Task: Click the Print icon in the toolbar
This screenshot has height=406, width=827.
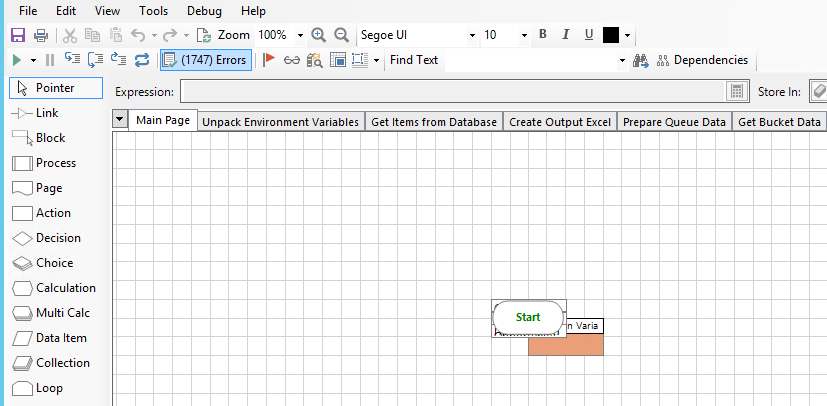Action: pos(41,35)
